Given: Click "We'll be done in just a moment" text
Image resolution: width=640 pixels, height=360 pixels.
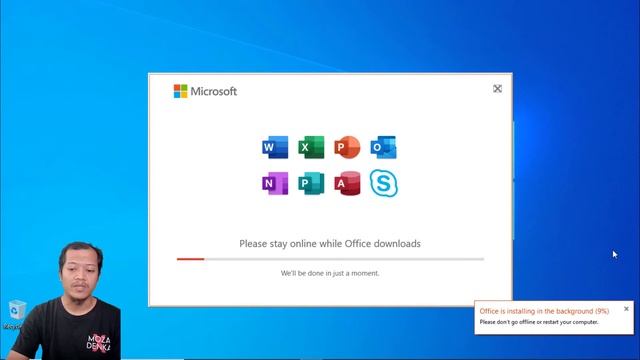Looking at the screenshot, I should click(x=330, y=273).
